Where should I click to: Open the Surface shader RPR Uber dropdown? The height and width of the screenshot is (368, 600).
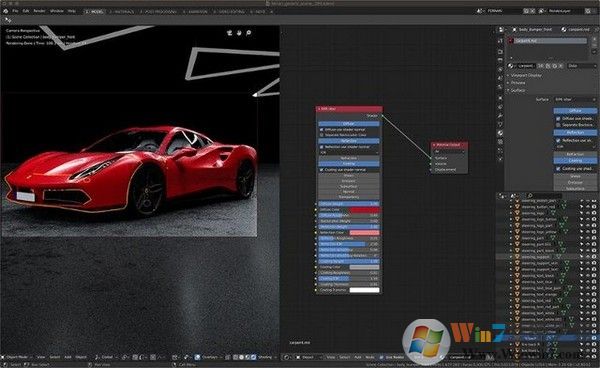coord(575,99)
